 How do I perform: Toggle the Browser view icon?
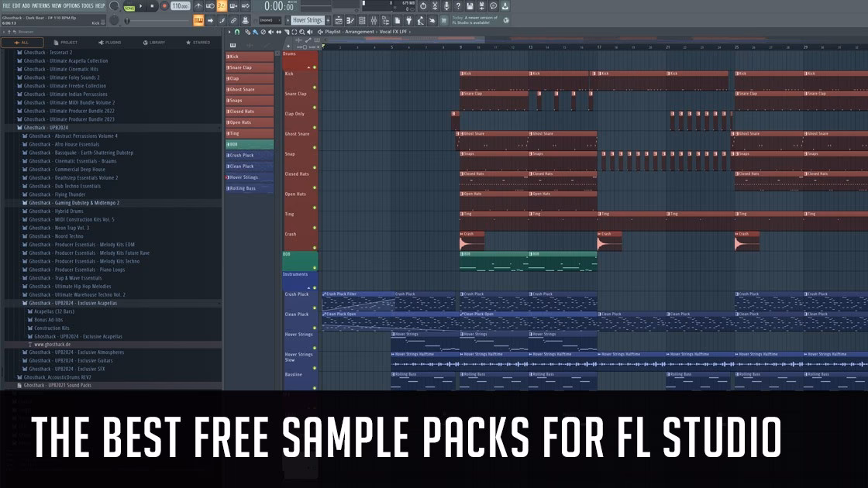tap(385, 20)
